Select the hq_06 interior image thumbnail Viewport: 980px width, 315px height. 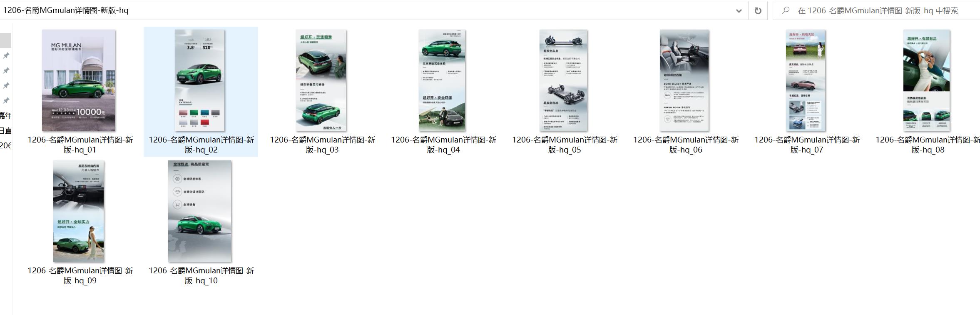point(684,80)
